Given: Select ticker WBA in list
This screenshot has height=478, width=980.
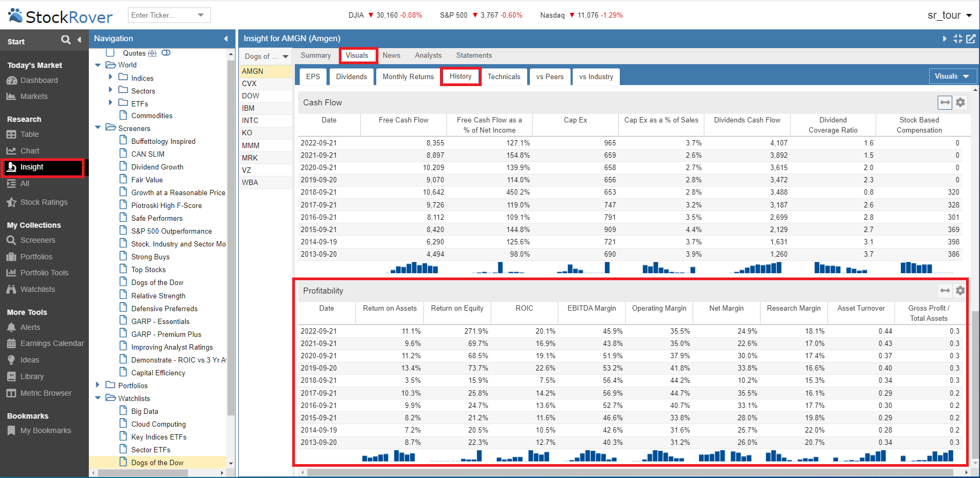Looking at the screenshot, I should 266,182.
